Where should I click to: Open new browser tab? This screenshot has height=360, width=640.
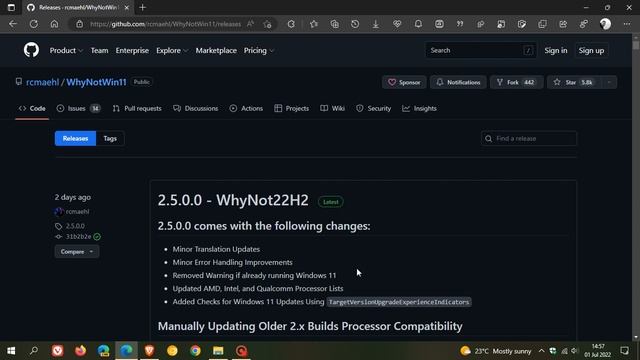pos(142,7)
